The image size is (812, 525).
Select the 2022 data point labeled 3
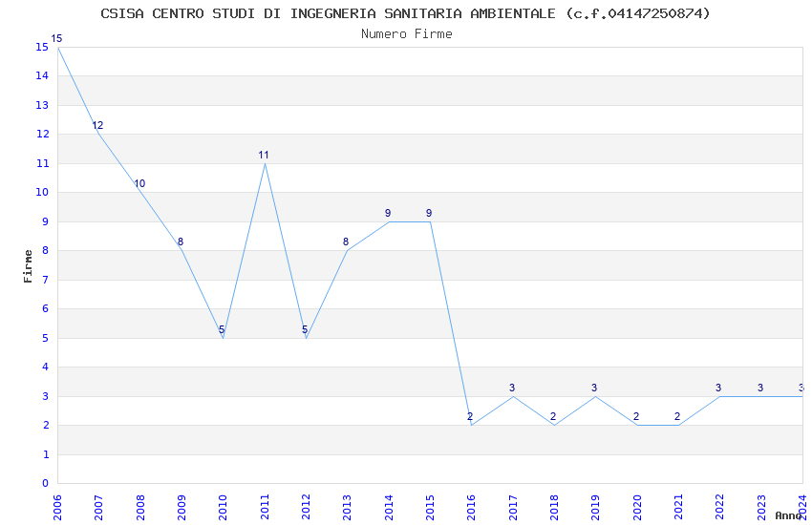(x=720, y=396)
